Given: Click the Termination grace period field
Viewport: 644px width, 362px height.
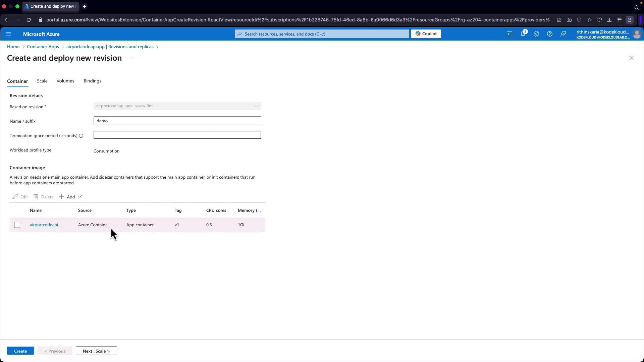Looking at the screenshot, I should point(177,135).
